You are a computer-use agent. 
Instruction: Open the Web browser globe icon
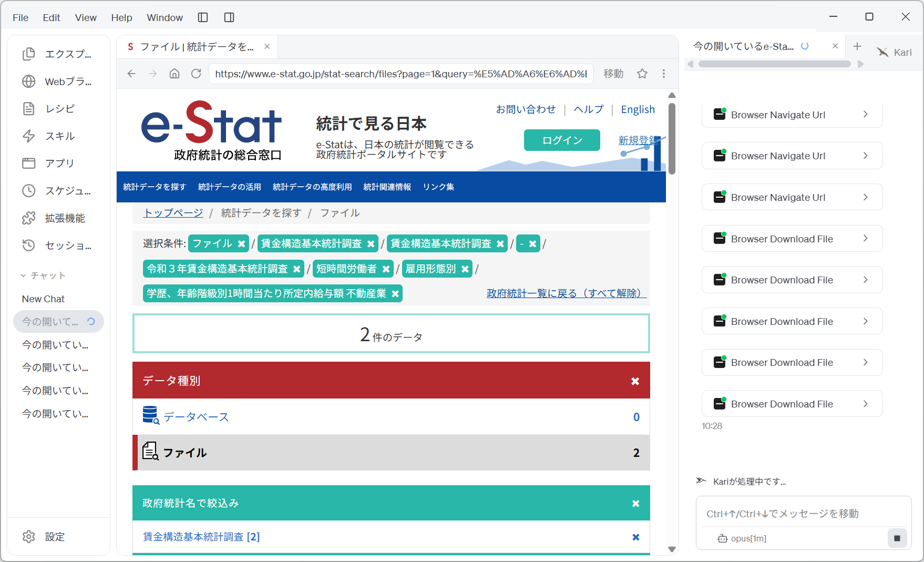29,81
